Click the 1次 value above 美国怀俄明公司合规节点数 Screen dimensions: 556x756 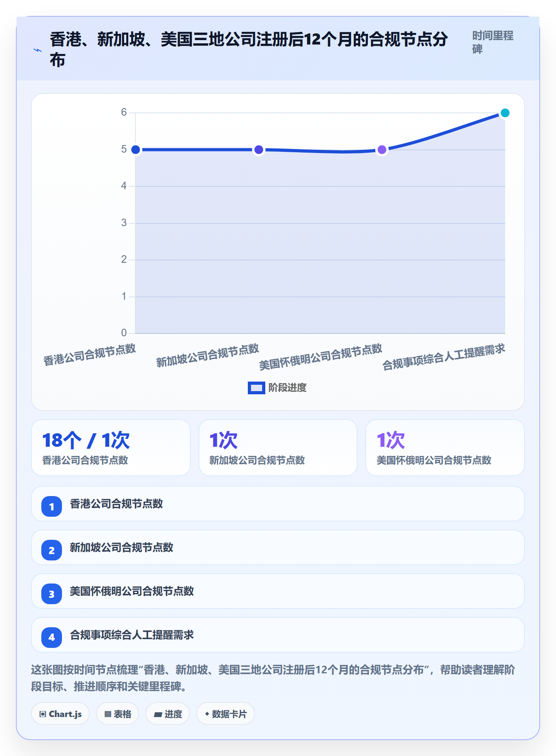[x=391, y=440]
